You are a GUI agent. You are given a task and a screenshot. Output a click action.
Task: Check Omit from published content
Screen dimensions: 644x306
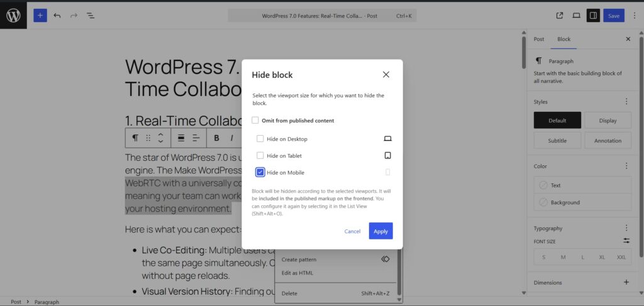point(255,121)
